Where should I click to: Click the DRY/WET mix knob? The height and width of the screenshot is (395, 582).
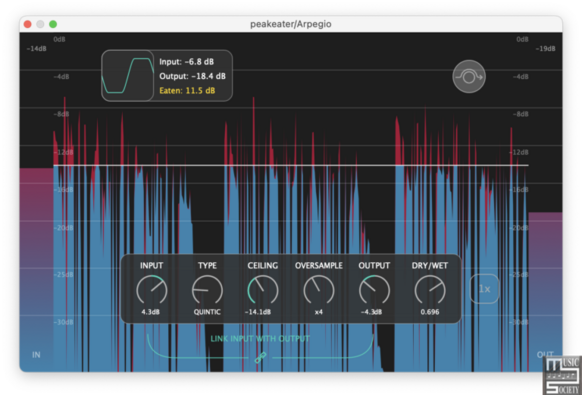[x=430, y=290]
